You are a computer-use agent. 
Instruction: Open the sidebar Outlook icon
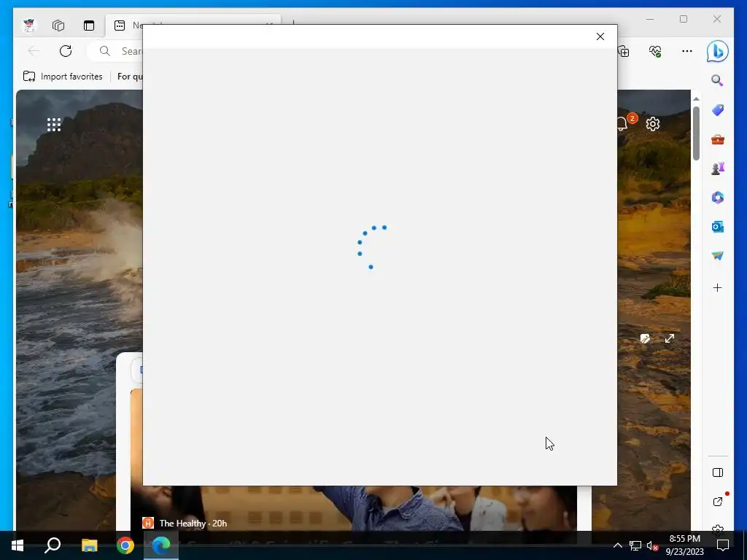(x=718, y=227)
